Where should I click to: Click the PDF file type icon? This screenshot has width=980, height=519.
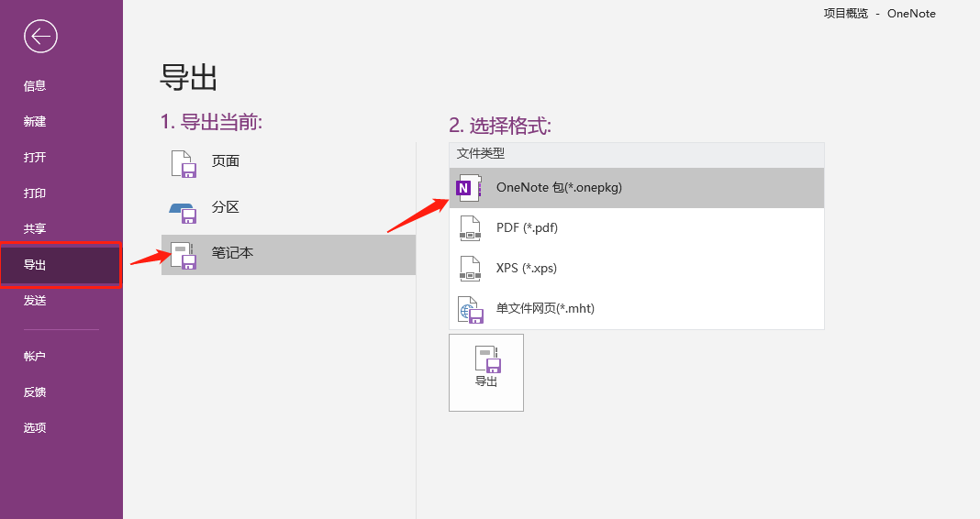click(x=470, y=228)
